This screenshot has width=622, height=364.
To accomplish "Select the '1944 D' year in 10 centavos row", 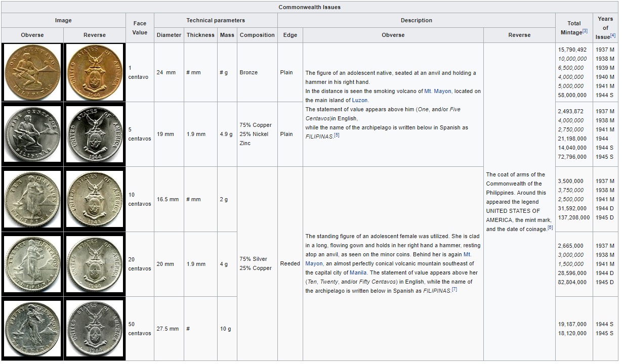I will (605, 208).
